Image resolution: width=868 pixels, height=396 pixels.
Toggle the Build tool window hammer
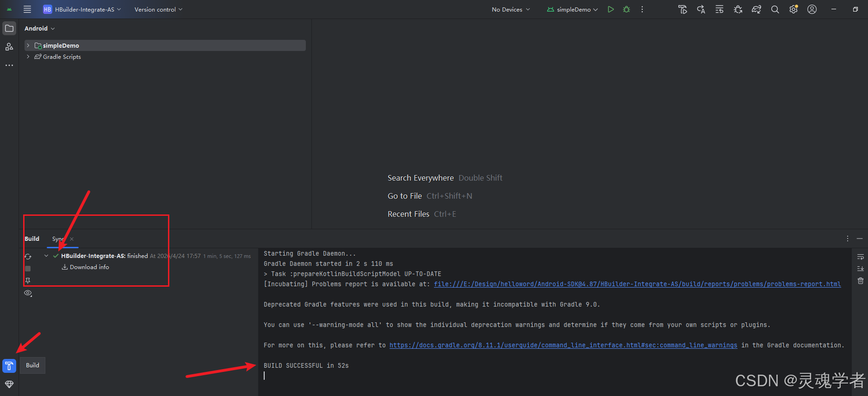tap(9, 365)
